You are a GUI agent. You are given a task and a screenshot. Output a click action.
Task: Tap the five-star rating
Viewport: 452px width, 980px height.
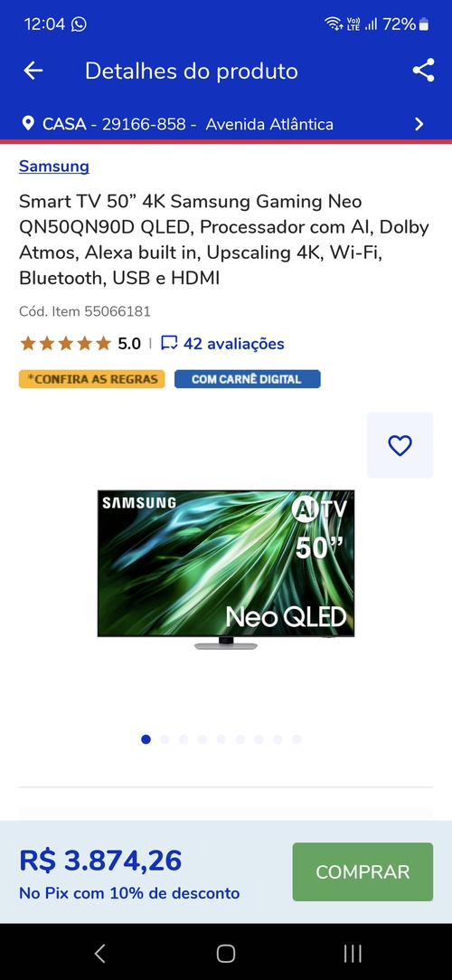click(65, 343)
